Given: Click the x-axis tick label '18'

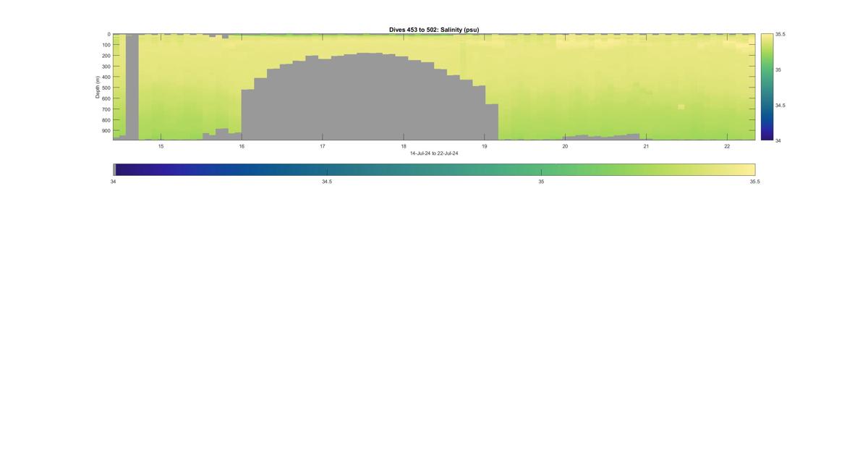Looking at the screenshot, I should (x=404, y=146).
